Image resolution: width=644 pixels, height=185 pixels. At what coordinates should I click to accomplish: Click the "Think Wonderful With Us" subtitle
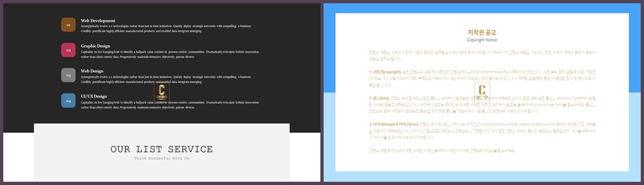coord(162,158)
